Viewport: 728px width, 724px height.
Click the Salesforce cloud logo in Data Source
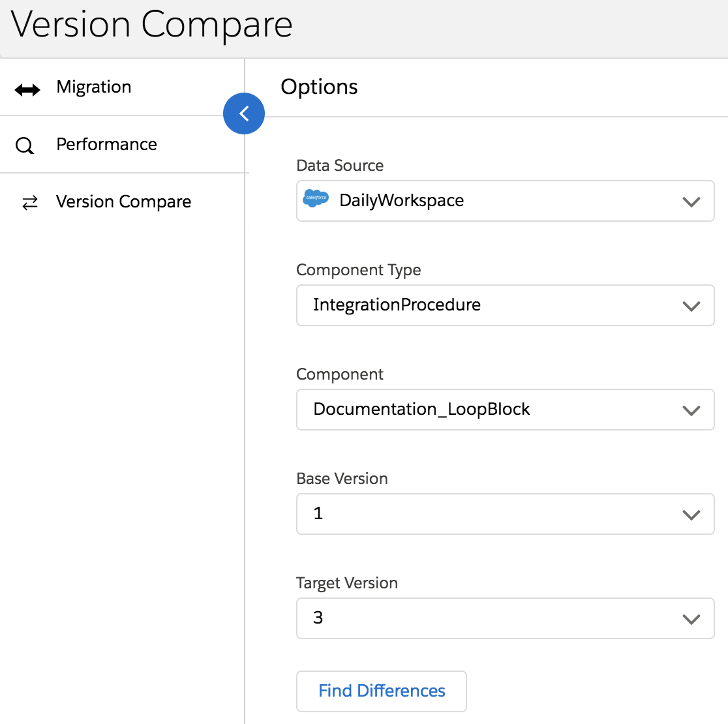pos(316,198)
